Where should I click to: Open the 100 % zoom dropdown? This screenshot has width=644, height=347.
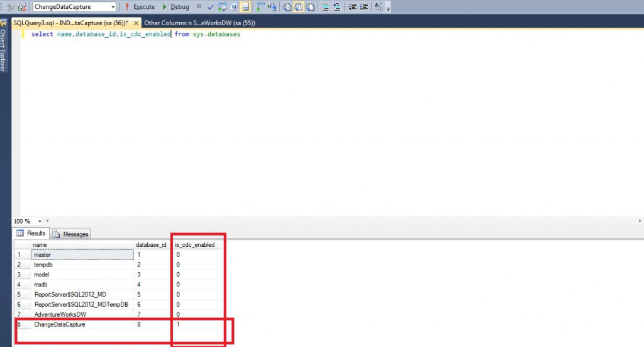[x=40, y=221]
